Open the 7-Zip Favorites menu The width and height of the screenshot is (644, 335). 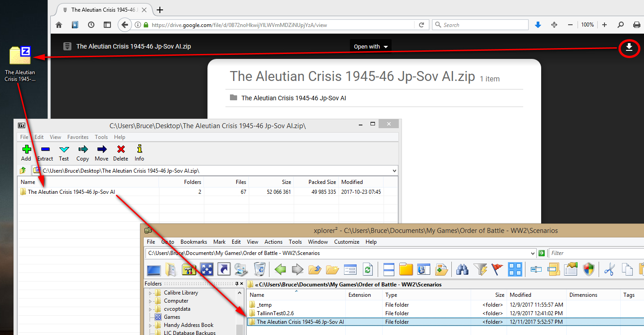pyautogui.click(x=78, y=137)
